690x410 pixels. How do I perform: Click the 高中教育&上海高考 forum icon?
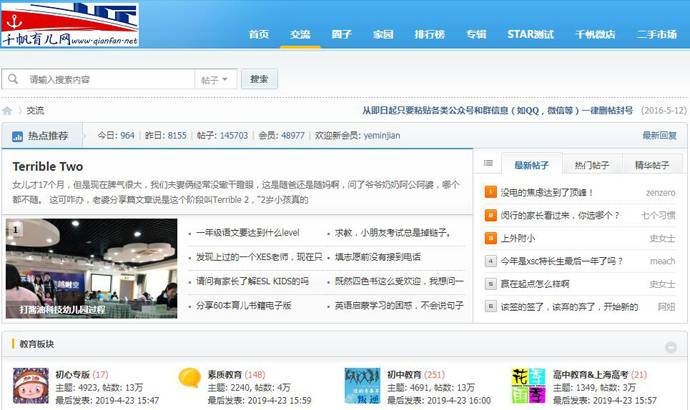pos(528,386)
